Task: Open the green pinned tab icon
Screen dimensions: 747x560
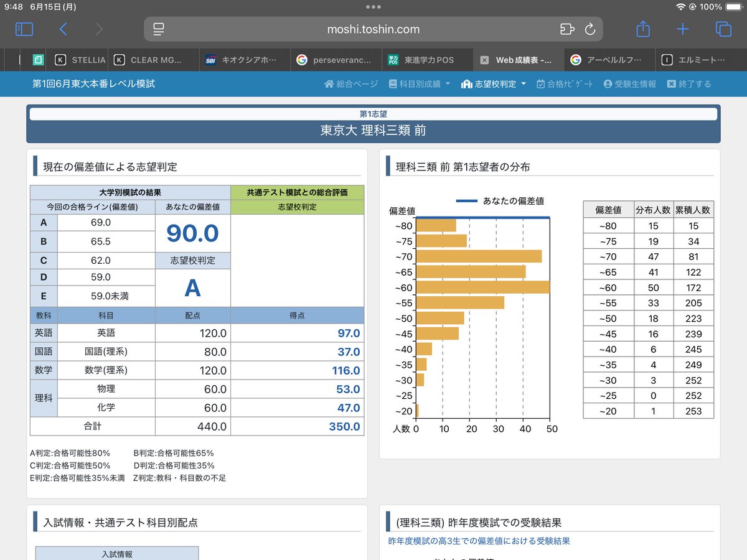Action: pos(37,60)
